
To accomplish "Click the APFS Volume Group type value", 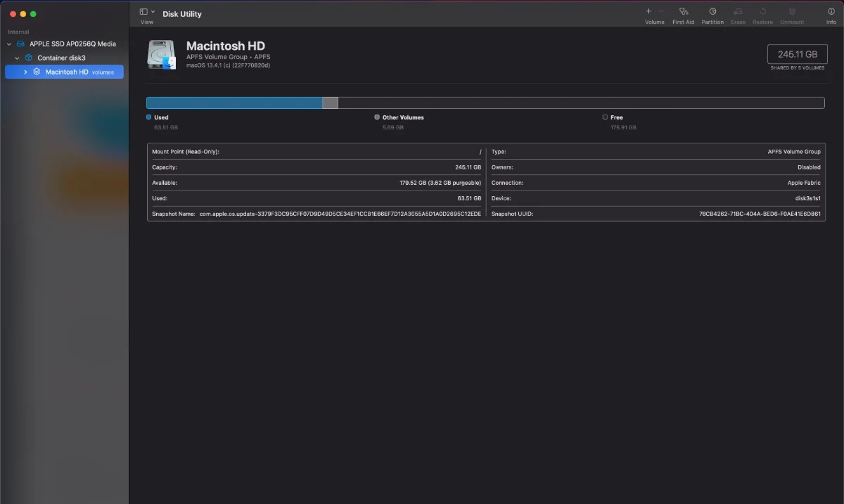I will click(x=794, y=152).
